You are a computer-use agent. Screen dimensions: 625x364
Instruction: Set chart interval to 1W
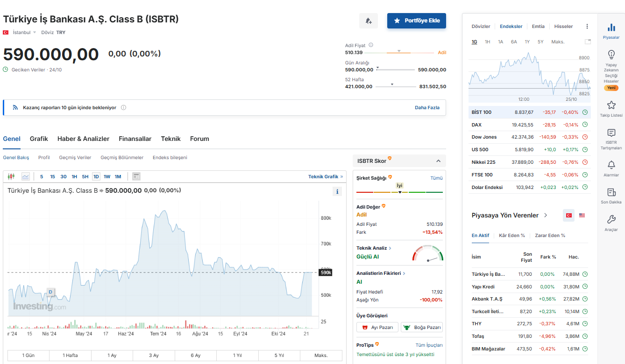[107, 176]
